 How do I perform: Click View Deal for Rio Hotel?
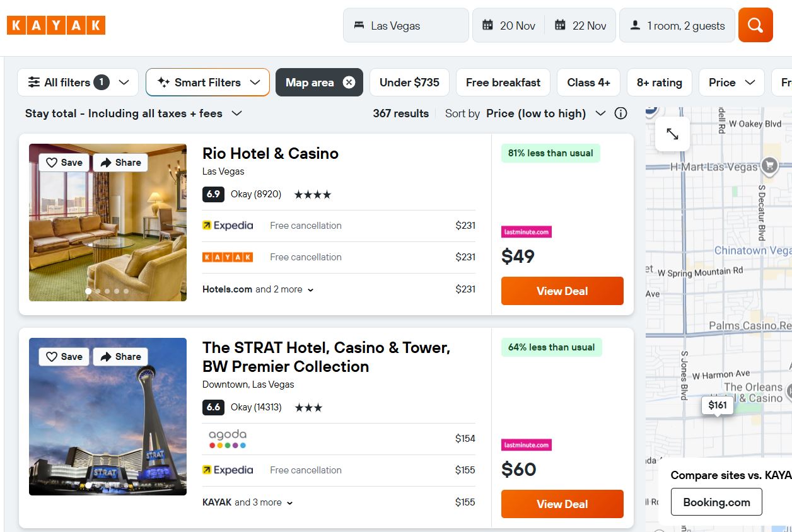(x=562, y=291)
